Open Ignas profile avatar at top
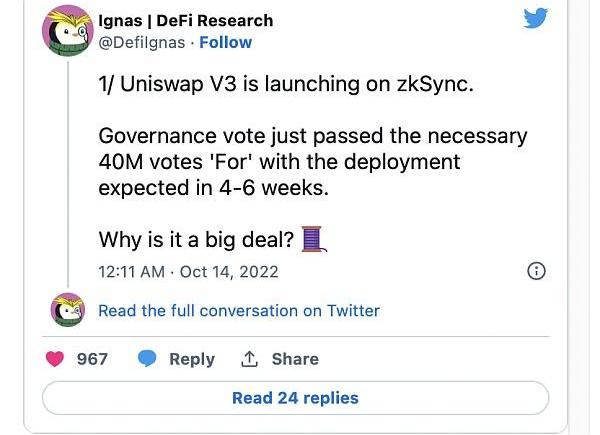 (67, 31)
